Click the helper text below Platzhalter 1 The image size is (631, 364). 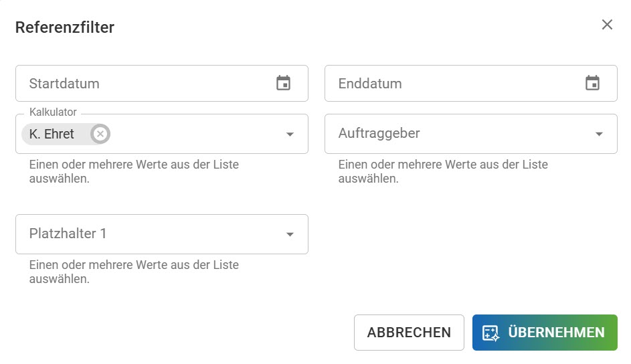pos(134,272)
